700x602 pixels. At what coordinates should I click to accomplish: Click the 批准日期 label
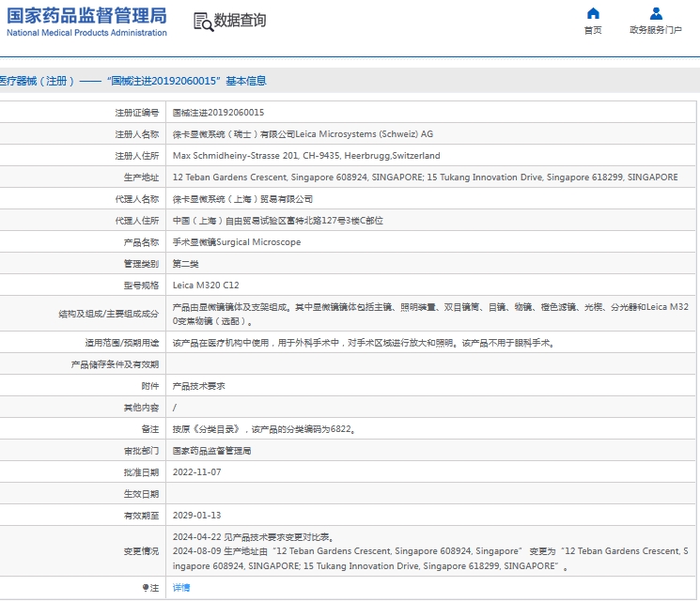click(142, 472)
